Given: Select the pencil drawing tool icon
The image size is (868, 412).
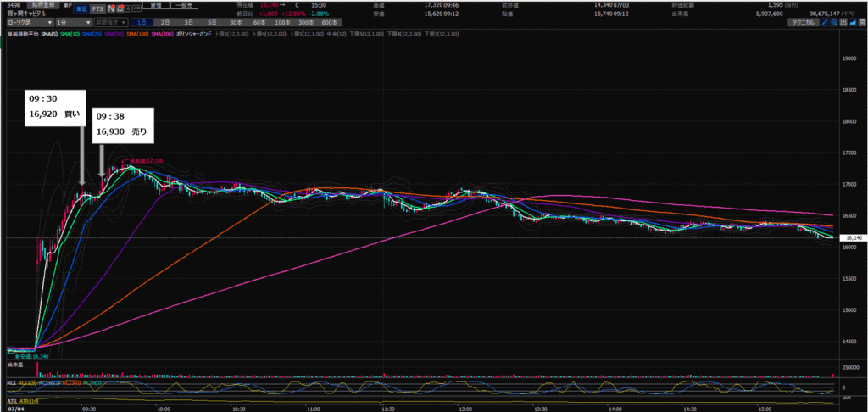Looking at the screenshot, I should coord(824,22).
